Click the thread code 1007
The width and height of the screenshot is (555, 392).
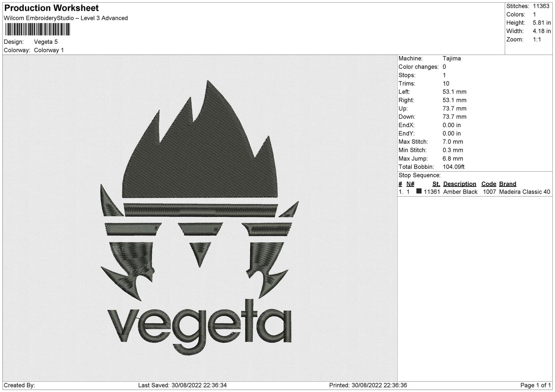pyautogui.click(x=489, y=192)
